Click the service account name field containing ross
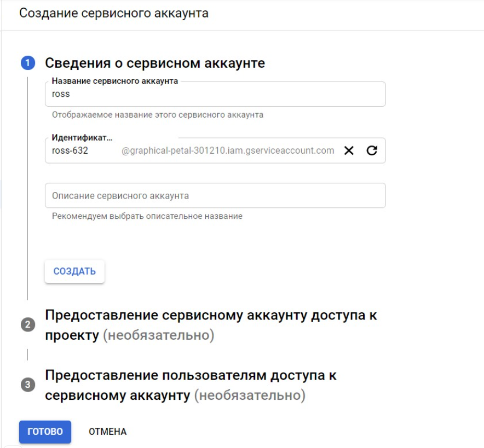The image size is (484, 448). coord(215,94)
